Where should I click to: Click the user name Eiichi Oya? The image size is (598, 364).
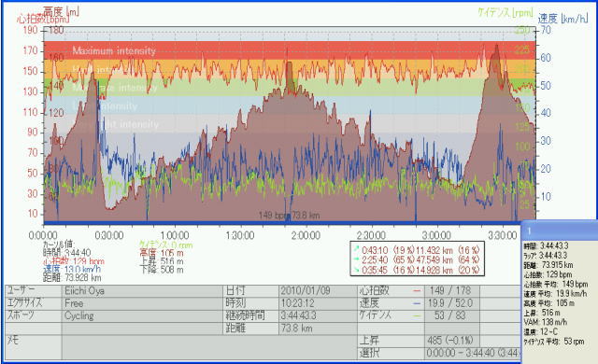pyautogui.click(x=85, y=291)
